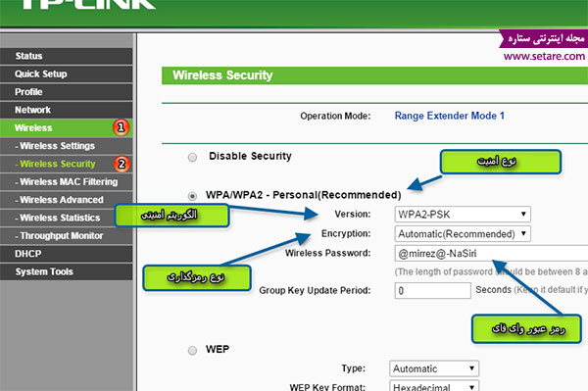Open Wireless Advanced submenu
This screenshot has height=391, width=588.
pos(66,200)
